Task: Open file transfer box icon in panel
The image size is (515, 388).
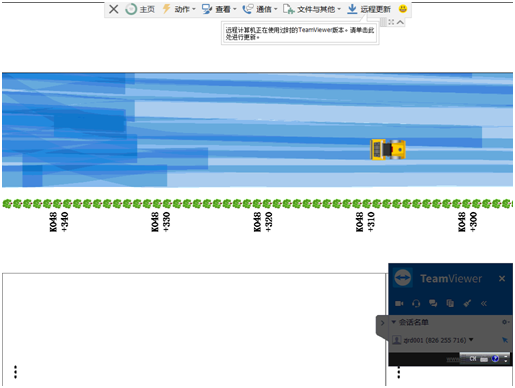Action: (x=450, y=303)
